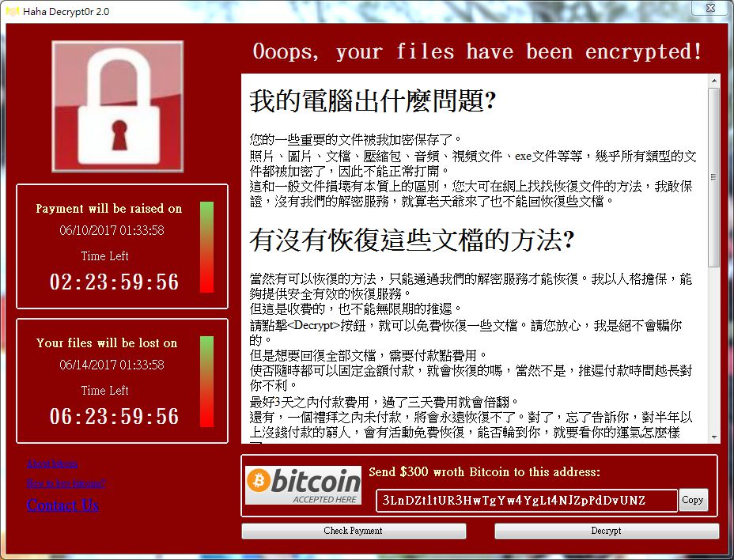734x560 pixels.
Task: Click inside the Bitcoin address field
Action: point(527,500)
